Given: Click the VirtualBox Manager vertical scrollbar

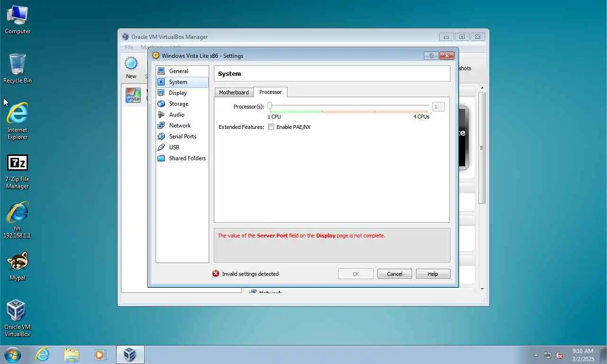Looking at the screenshot, I should tap(482, 148).
